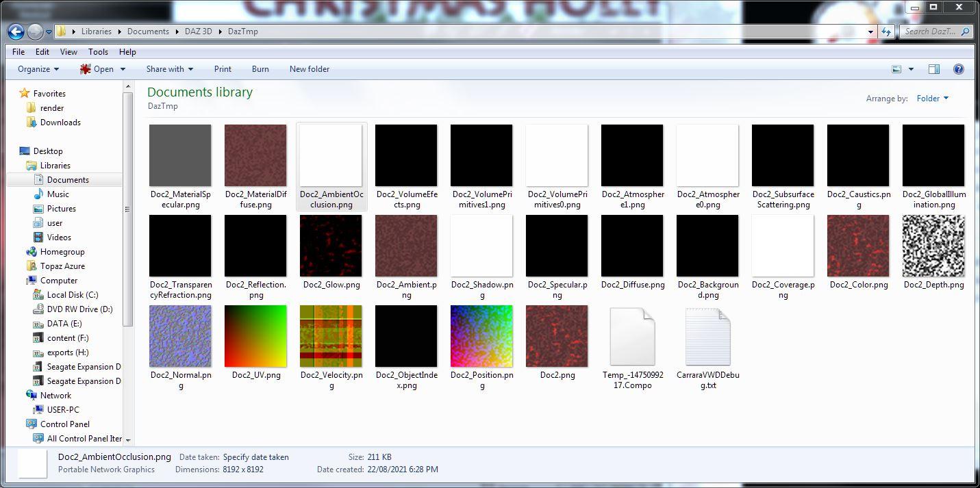Screen dimensions: 980x488
Task: Open the Help menu
Action: coord(127,52)
